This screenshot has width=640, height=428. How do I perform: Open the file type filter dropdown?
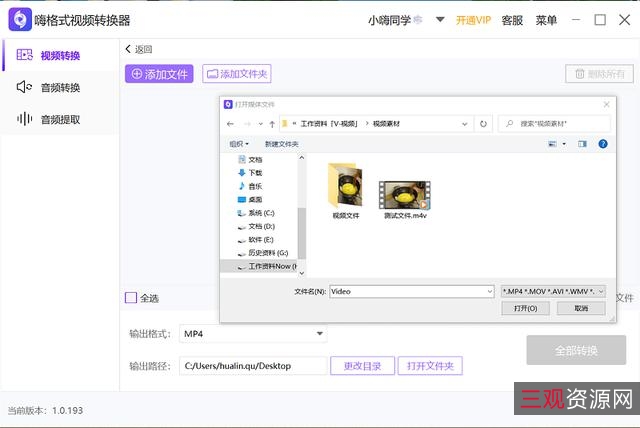553,291
